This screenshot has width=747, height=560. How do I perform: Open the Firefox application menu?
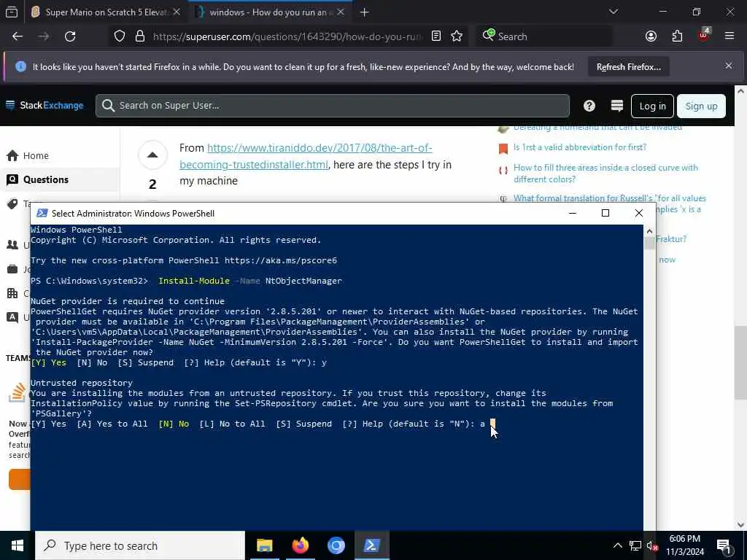729,36
